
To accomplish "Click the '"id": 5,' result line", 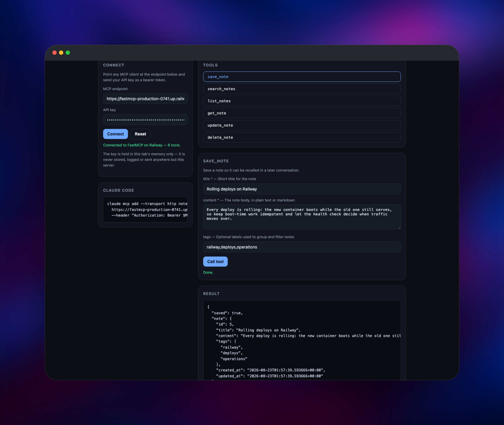I will point(225,324).
